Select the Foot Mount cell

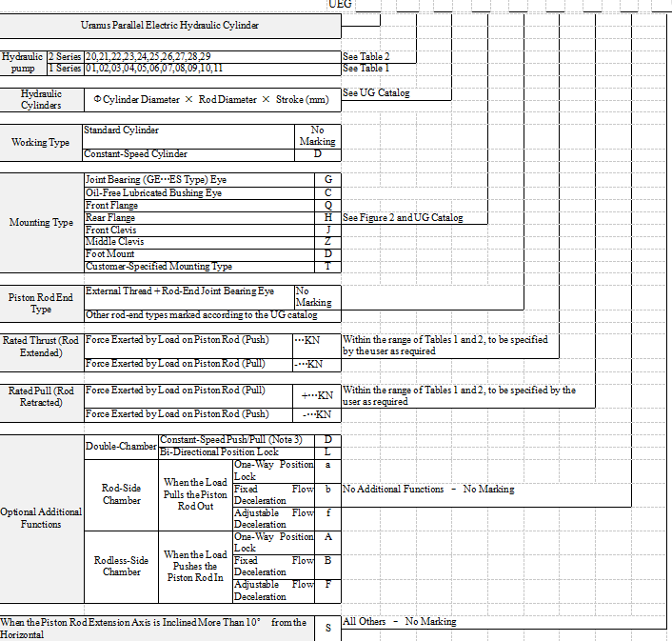click(x=109, y=254)
